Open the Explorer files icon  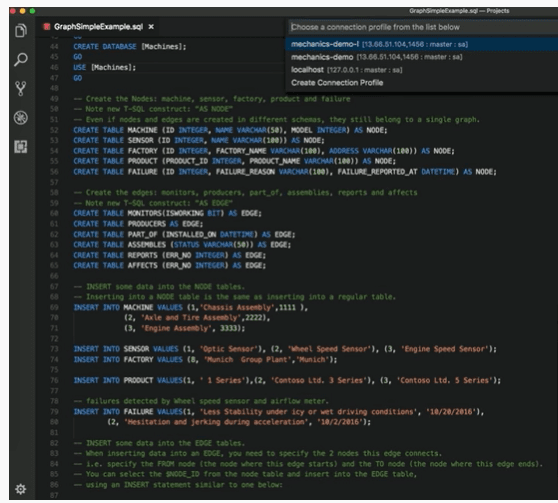point(21,31)
